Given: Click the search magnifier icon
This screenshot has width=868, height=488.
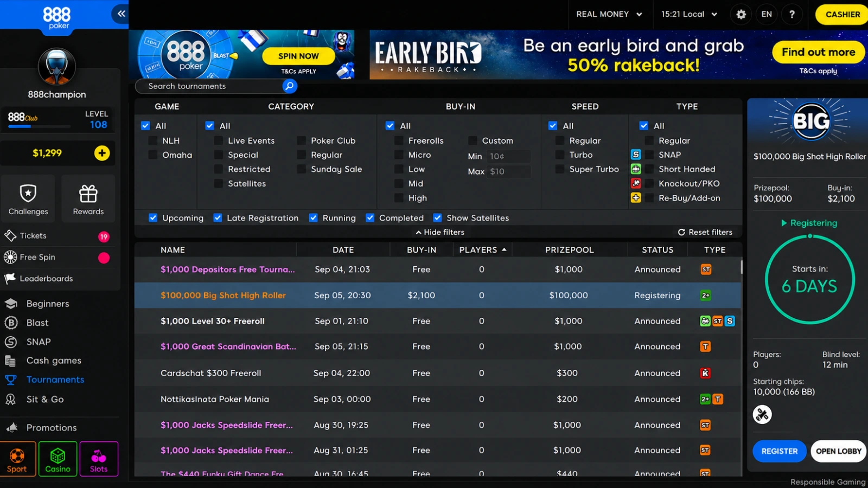Looking at the screenshot, I should (289, 86).
